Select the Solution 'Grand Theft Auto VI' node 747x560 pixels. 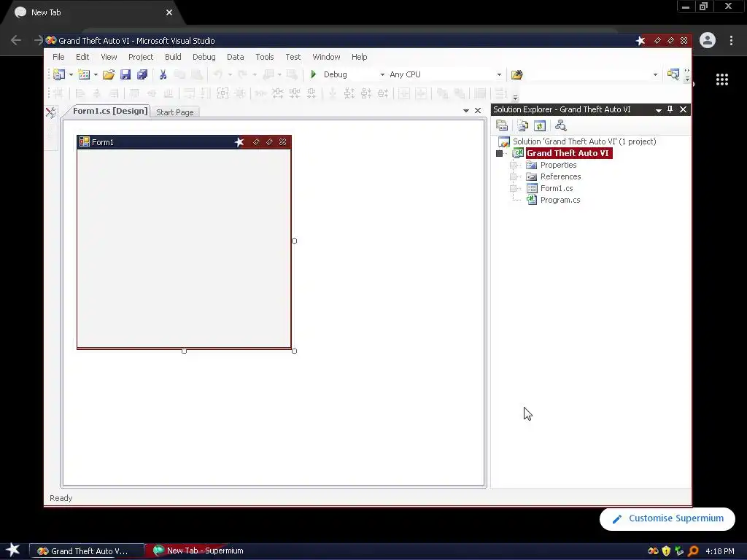584,141
